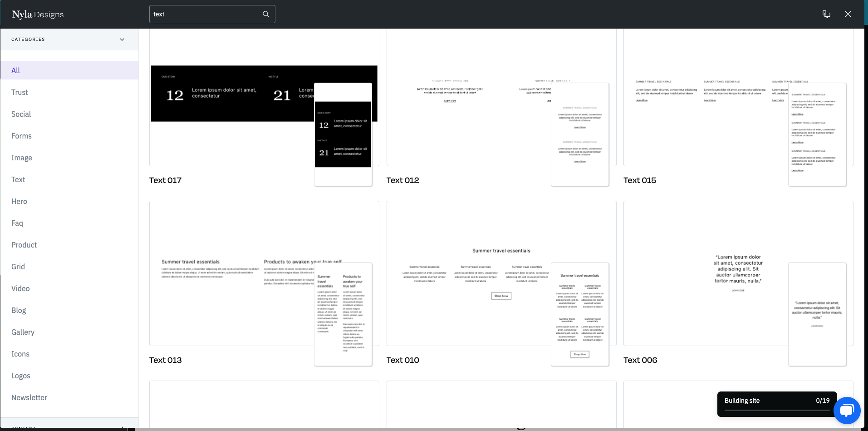The height and width of the screenshot is (431, 868).
Task: Close the Nyla Designs panel
Action: tap(848, 14)
